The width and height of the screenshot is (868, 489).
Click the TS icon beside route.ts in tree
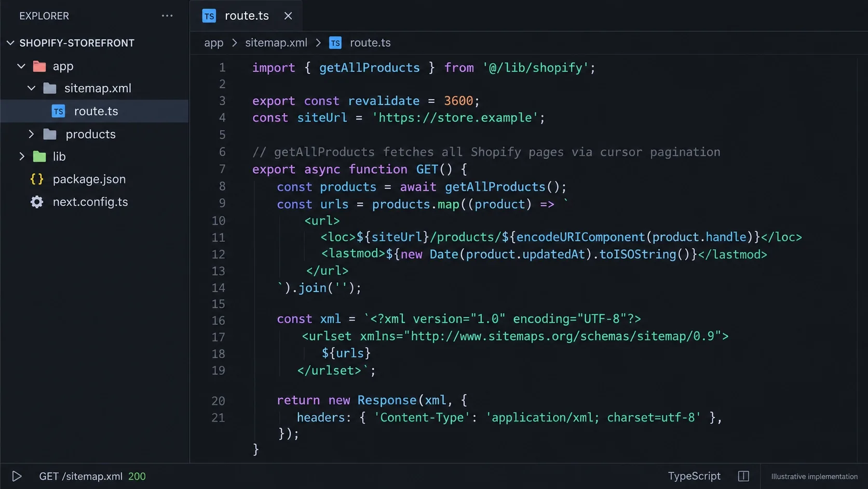[58, 111]
